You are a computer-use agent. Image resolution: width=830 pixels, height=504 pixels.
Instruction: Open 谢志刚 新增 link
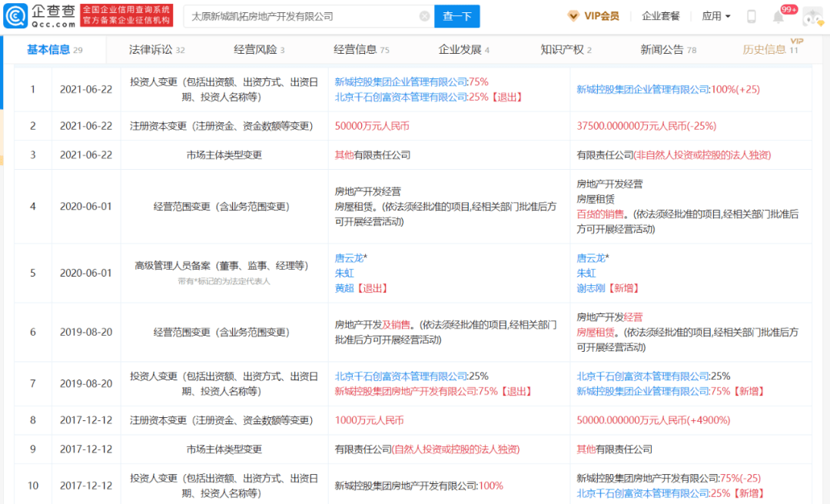[x=609, y=288]
